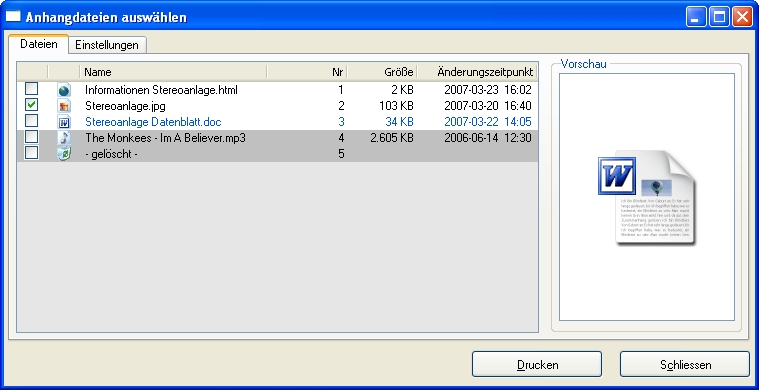759x390 pixels.
Task: Open the Einstellungen tab
Action: coord(107,45)
